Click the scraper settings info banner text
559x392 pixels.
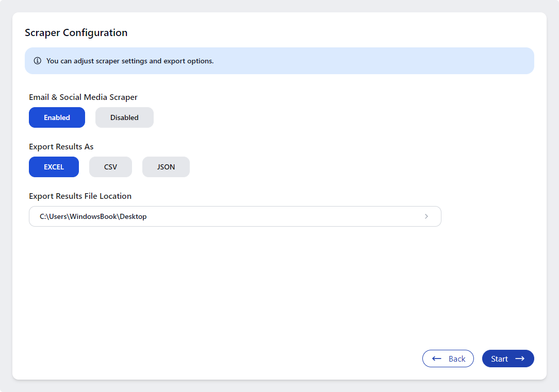pyautogui.click(x=130, y=61)
